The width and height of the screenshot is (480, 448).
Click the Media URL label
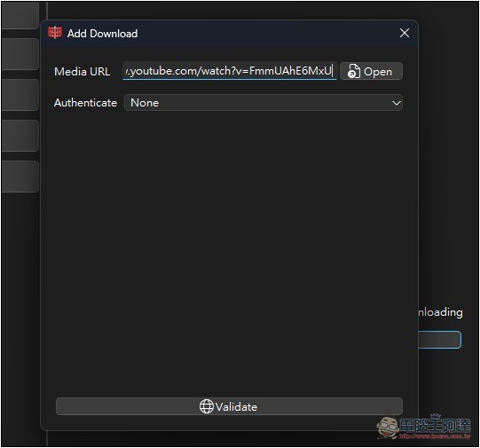tap(82, 72)
